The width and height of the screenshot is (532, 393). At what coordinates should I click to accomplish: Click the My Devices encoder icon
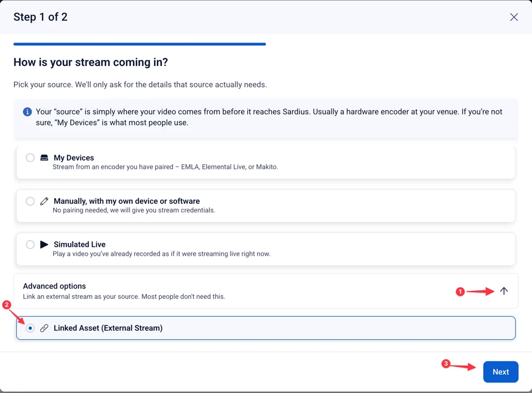coord(44,158)
